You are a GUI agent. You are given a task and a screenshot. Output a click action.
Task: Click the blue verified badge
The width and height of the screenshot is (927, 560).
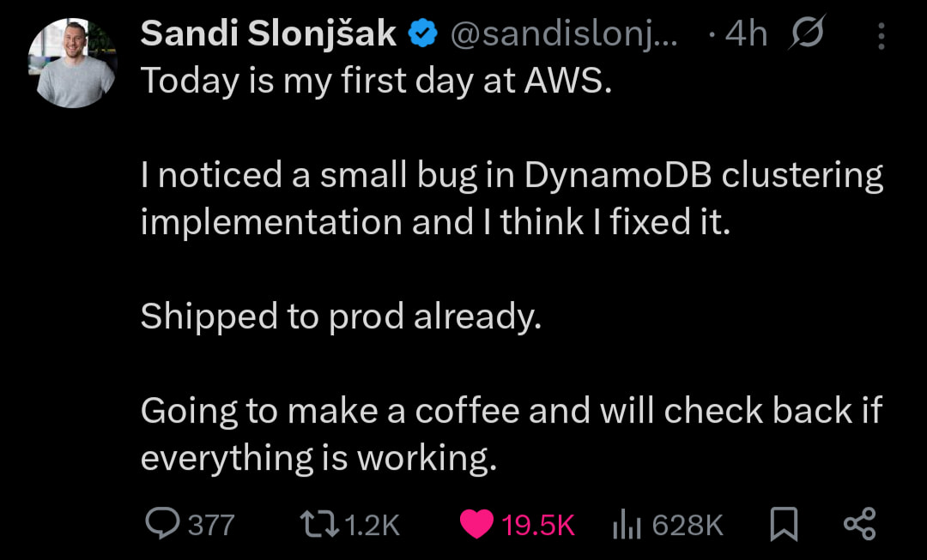coord(423,34)
